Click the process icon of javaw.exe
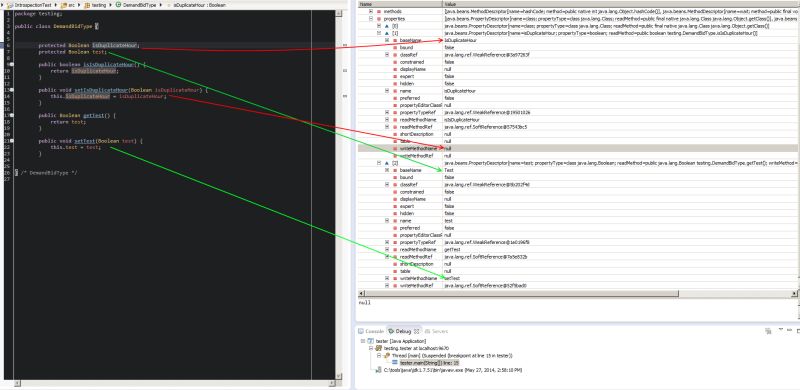This screenshot has width=800, height=390. [379, 370]
